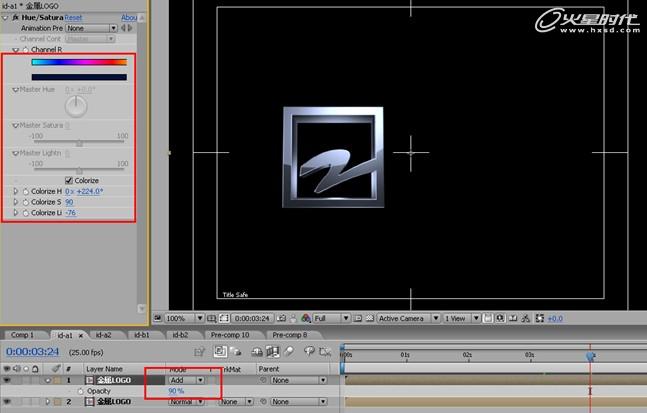Image resolution: width=647 pixels, height=413 pixels.
Task: Click About link for Hue/Saturation
Action: pyautogui.click(x=129, y=18)
